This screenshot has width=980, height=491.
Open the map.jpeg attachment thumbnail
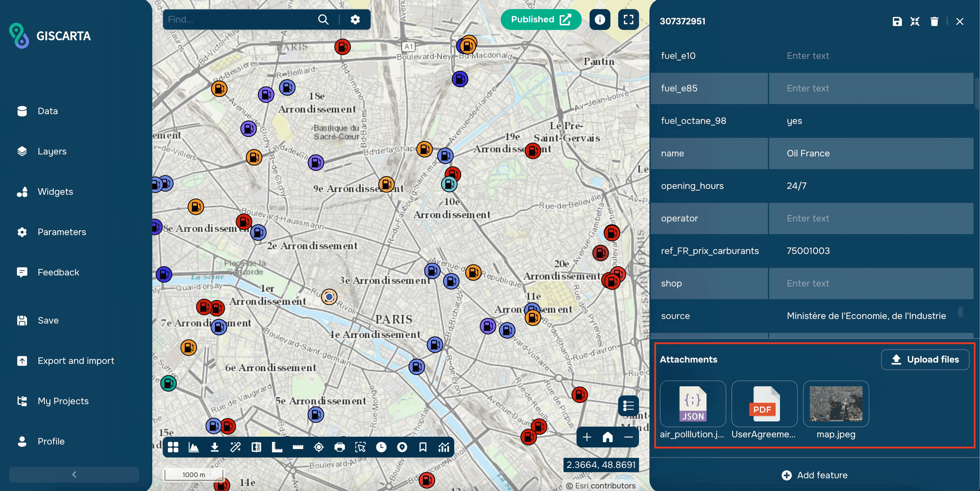pos(836,404)
